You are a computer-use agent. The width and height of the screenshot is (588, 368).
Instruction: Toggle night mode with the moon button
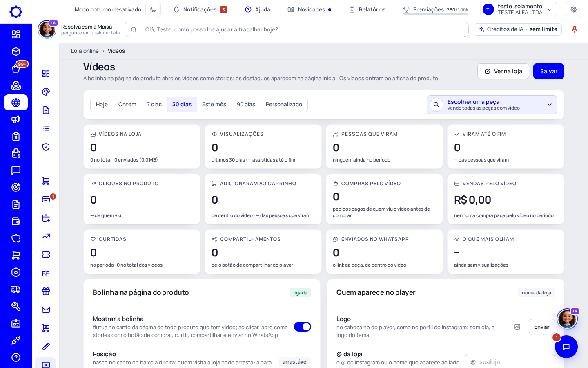coord(153,9)
